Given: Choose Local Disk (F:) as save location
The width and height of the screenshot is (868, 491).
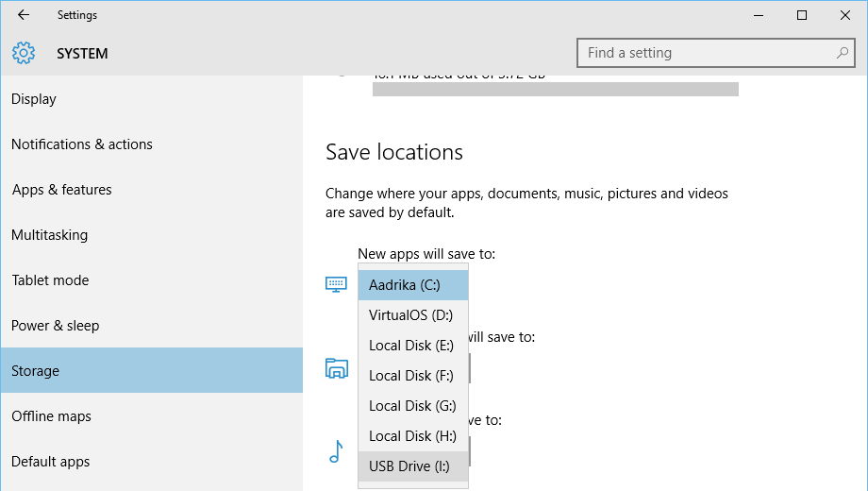Looking at the screenshot, I should (413, 376).
